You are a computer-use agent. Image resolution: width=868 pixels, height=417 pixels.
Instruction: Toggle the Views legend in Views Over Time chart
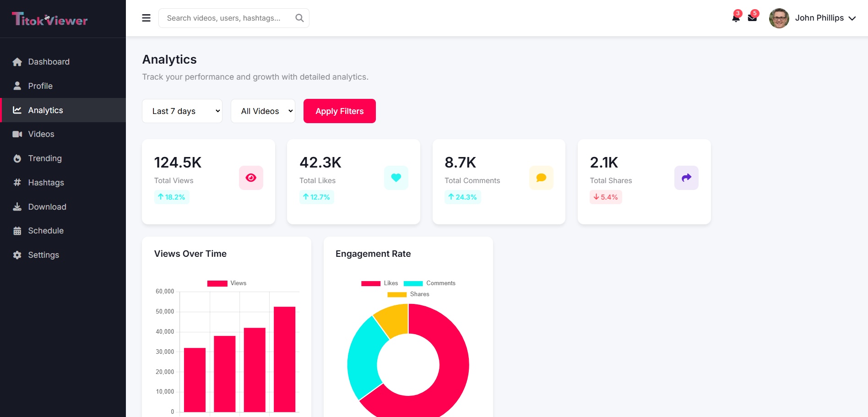[226, 283]
